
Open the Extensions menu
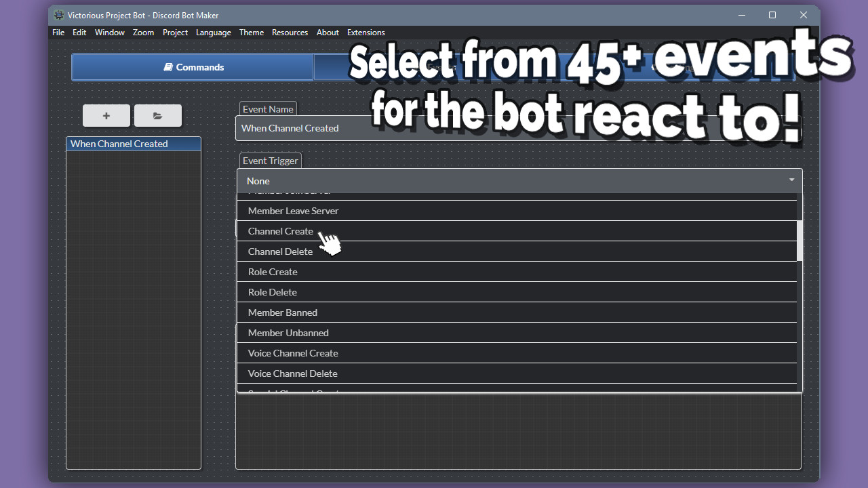coord(366,32)
